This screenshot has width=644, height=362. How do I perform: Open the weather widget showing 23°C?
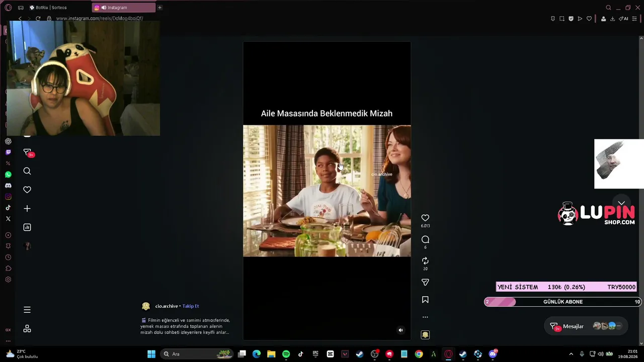22,354
